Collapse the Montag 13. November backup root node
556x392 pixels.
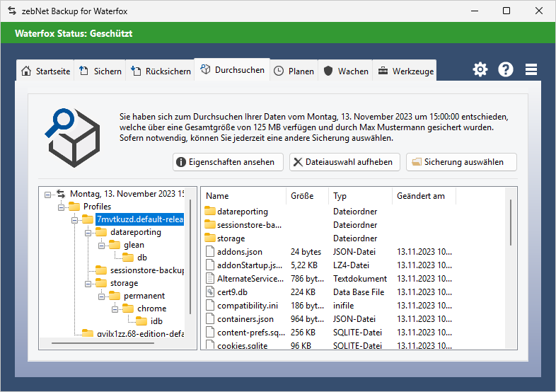coord(47,195)
